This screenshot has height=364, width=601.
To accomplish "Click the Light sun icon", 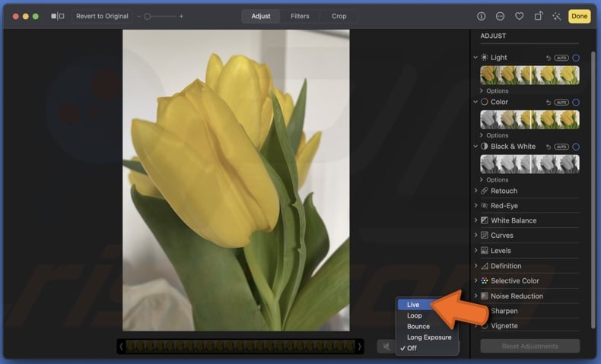I will (x=485, y=58).
